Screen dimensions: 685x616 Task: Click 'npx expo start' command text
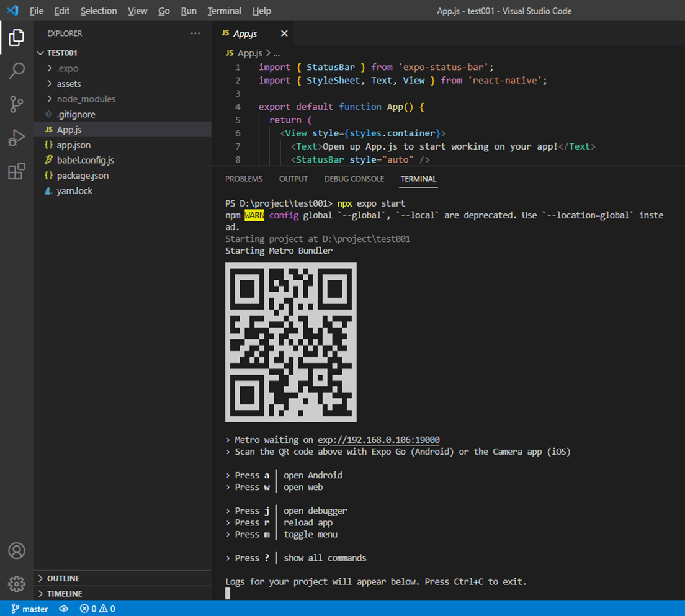(371, 203)
